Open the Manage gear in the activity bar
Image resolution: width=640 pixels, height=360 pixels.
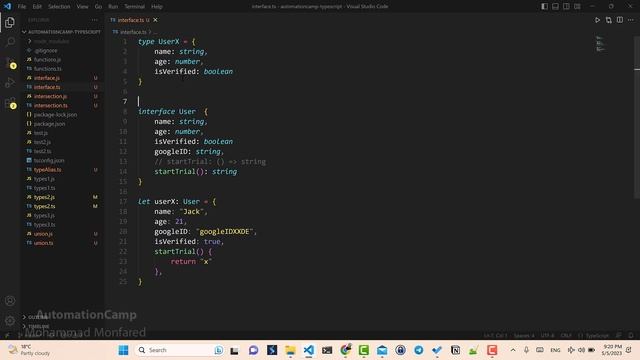(10, 320)
